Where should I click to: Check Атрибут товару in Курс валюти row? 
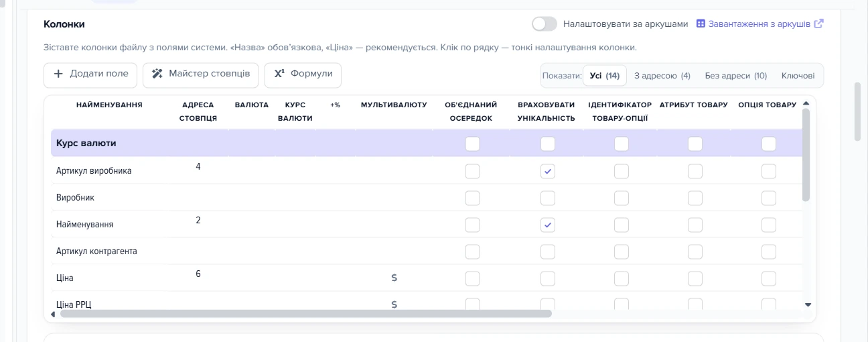(695, 144)
